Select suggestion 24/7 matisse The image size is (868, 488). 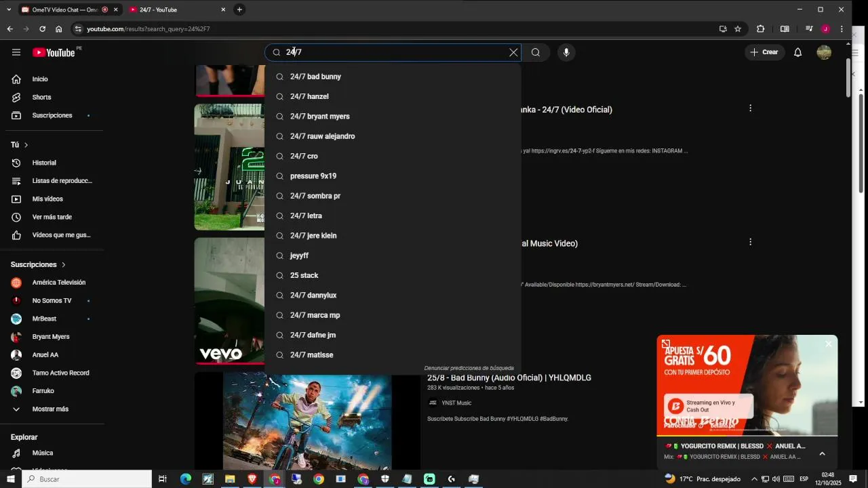pos(393,355)
